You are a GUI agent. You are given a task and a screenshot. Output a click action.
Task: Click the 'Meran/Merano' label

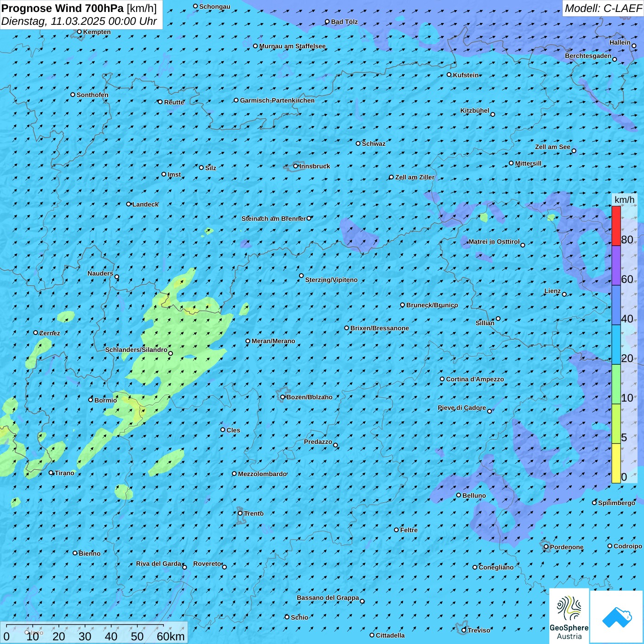point(273,341)
